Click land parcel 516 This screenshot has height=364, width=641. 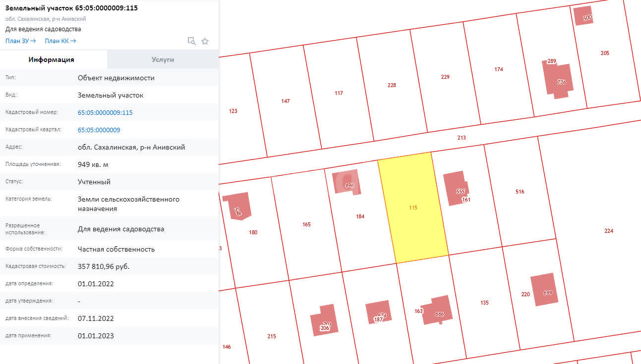pyautogui.click(x=520, y=192)
